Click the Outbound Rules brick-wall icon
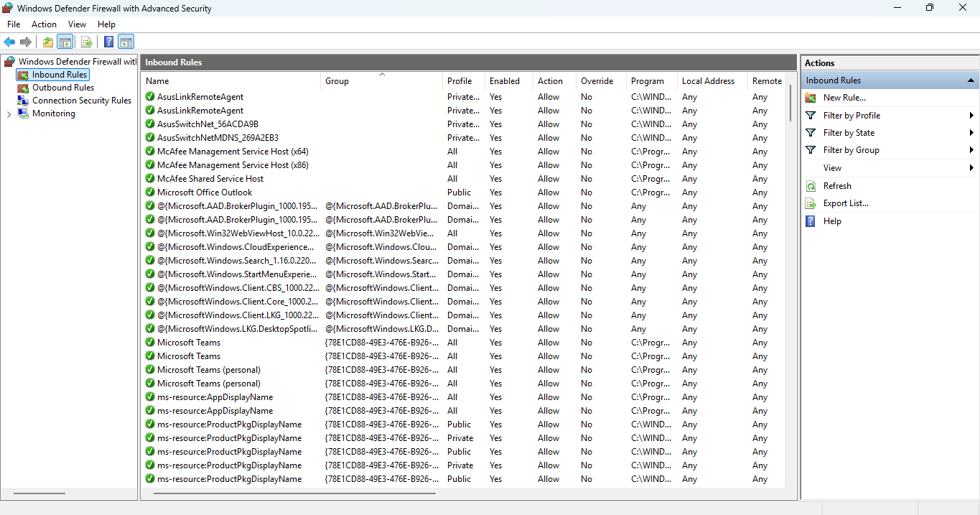The width and height of the screenshot is (980, 515). 23,88
